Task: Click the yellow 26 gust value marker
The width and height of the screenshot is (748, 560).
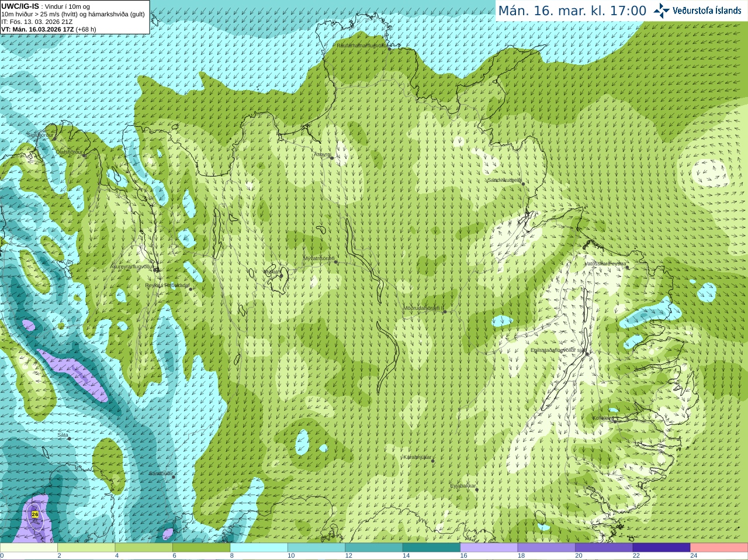Action: click(35, 514)
